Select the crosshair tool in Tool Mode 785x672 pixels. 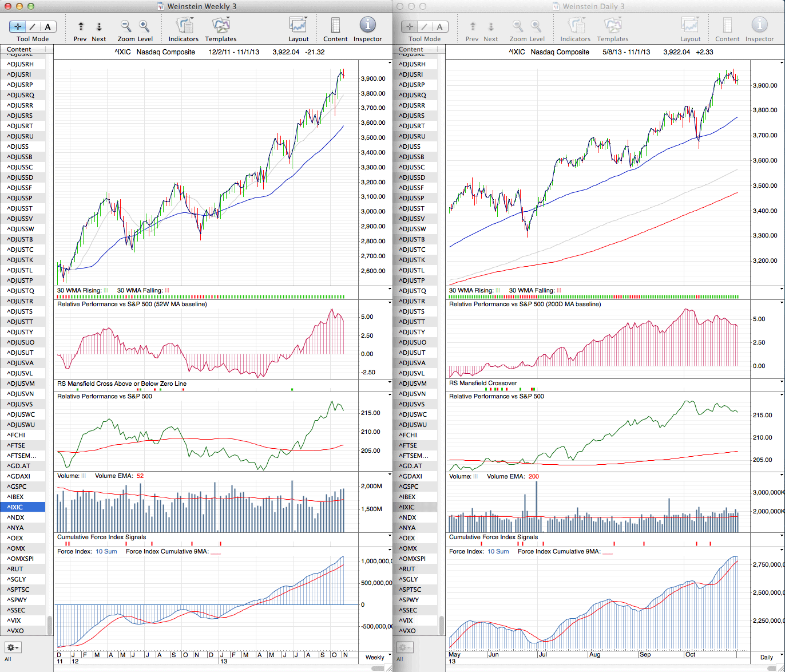(18, 26)
